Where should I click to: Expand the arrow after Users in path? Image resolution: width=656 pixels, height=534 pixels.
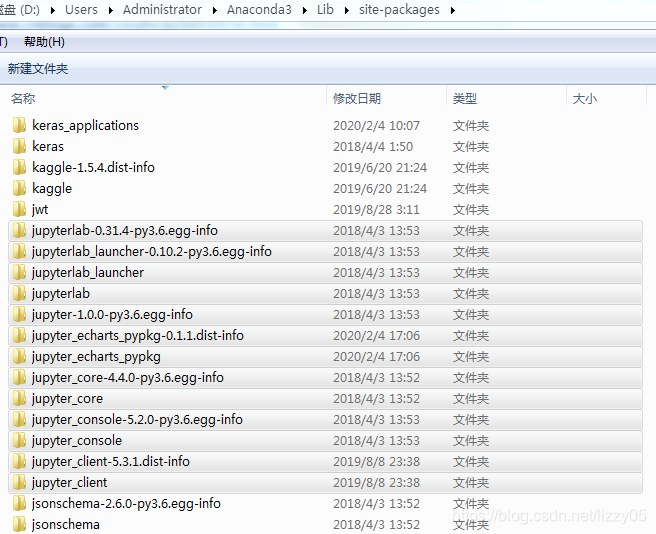110,10
